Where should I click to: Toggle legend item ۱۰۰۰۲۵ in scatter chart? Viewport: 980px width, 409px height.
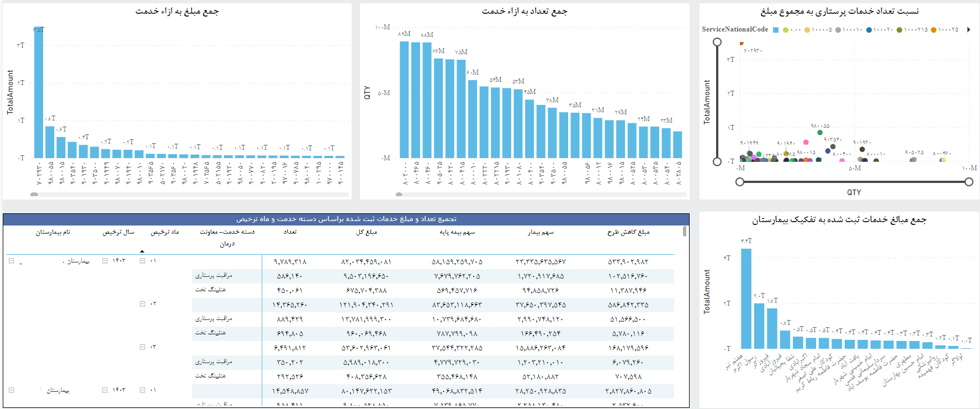(x=945, y=30)
